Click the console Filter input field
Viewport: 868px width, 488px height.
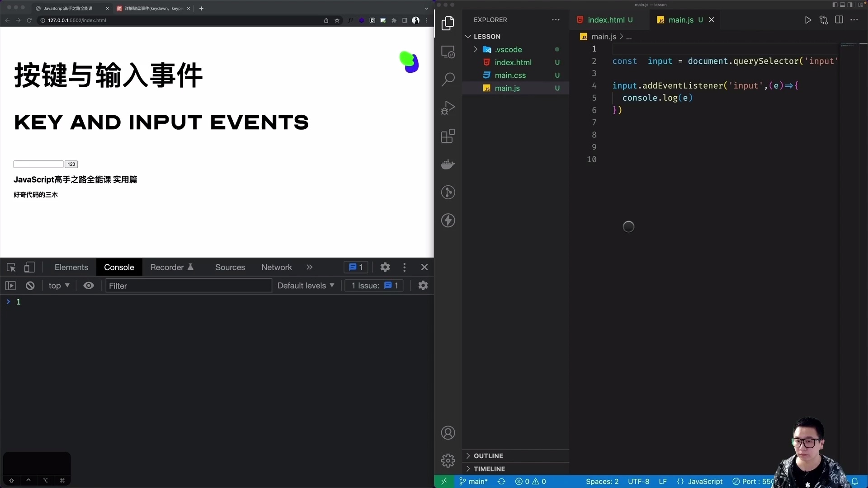pos(188,286)
